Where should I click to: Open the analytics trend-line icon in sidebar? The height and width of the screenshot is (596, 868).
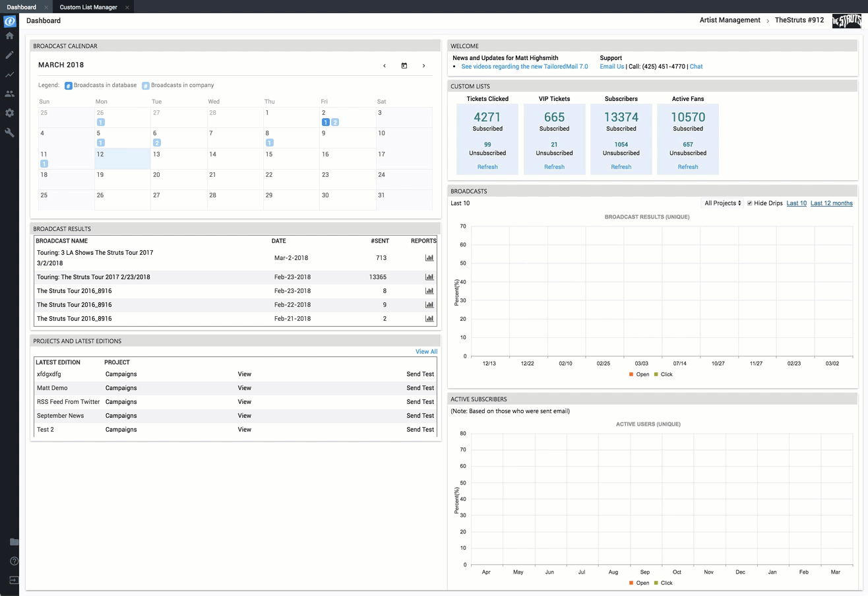(x=9, y=75)
